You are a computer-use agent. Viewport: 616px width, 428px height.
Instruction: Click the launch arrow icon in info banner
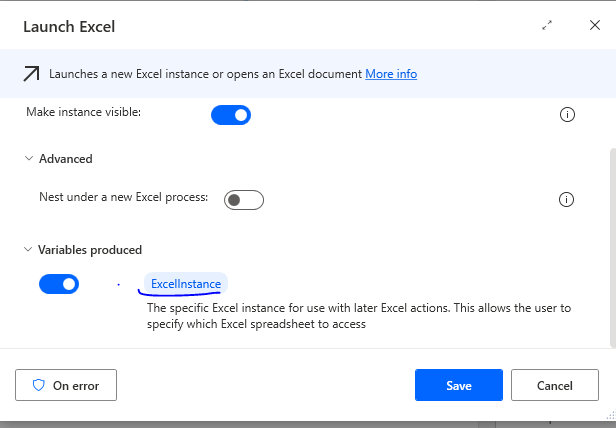[32, 74]
